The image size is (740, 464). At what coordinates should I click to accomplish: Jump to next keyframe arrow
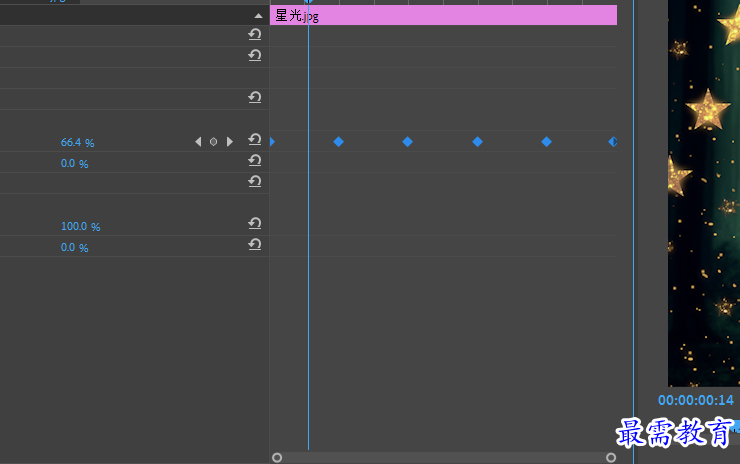pyautogui.click(x=230, y=142)
